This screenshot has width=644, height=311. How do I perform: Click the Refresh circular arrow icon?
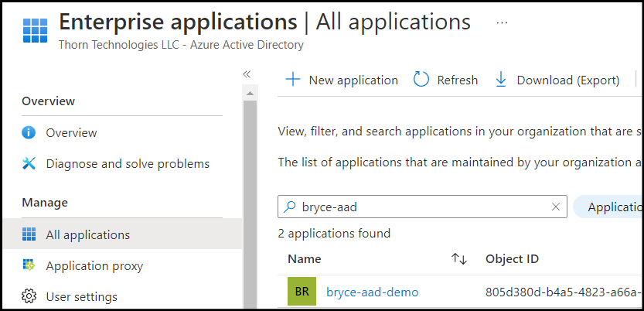(x=421, y=79)
